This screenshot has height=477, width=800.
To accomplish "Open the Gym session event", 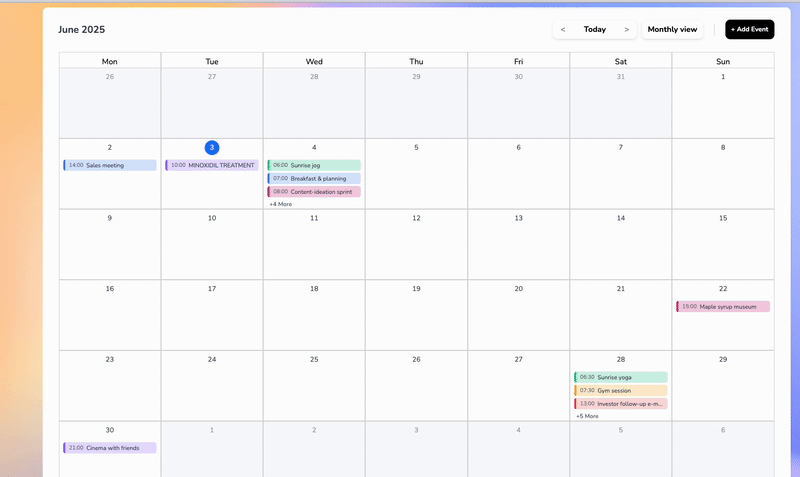I will [x=621, y=390].
